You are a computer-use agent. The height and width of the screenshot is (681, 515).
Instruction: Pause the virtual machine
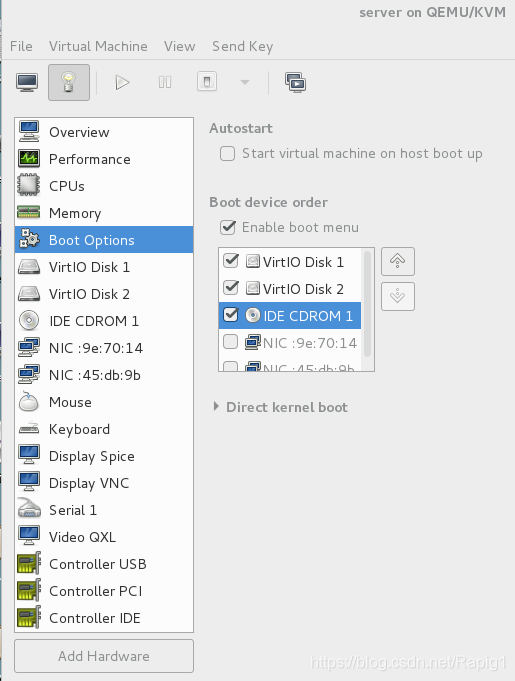pyautogui.click(x=165, y=82)
